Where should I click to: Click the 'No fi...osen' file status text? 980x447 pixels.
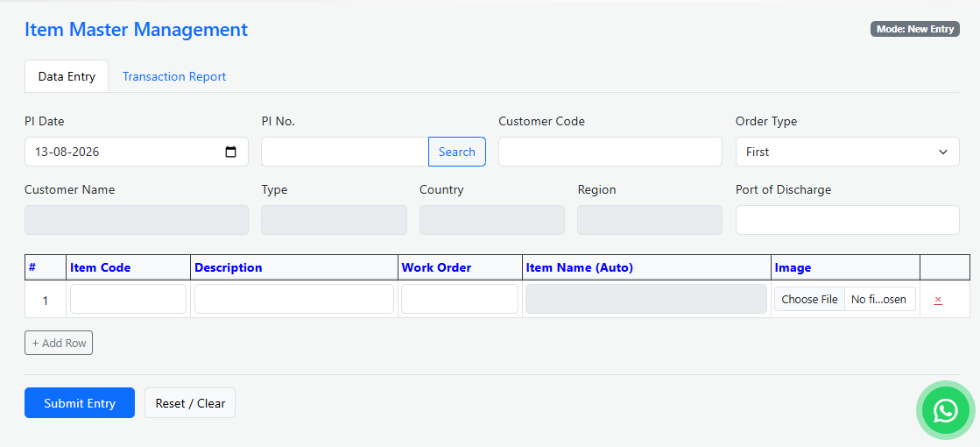878,300
